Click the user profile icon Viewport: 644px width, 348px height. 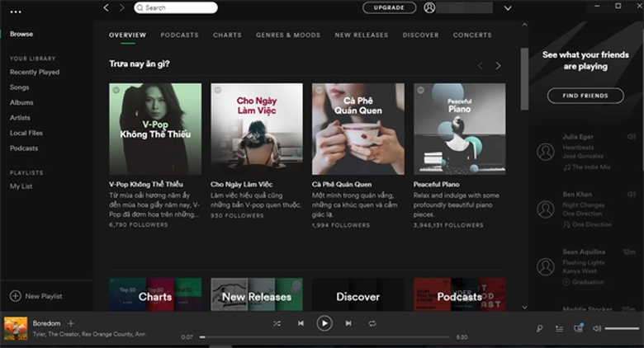point(429,7)
